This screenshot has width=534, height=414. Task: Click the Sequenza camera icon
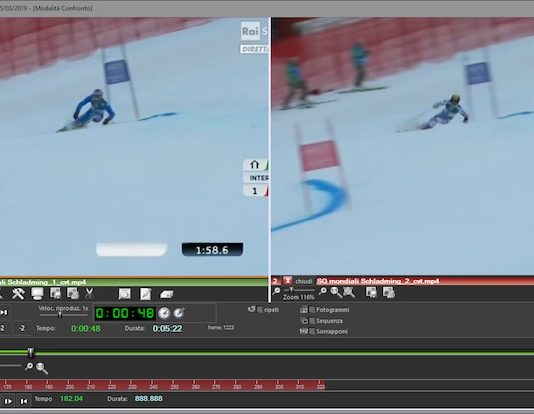(x=304, y=321)
